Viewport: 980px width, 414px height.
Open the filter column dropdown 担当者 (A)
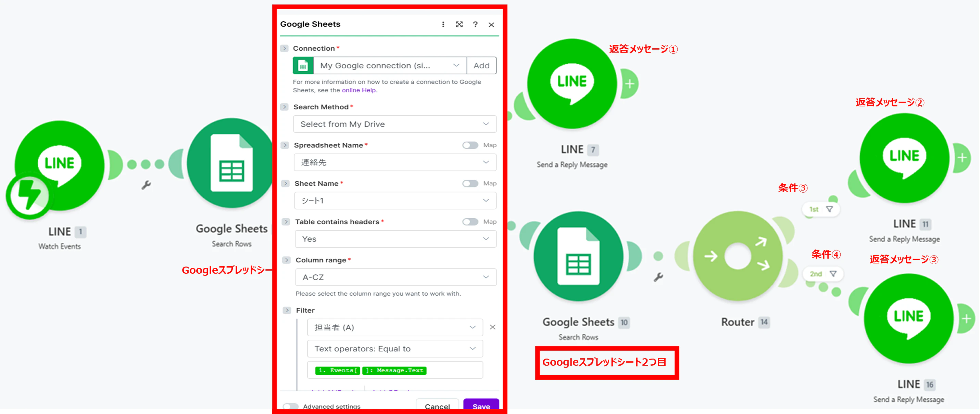pyautogui.click(x=395, y=327)
